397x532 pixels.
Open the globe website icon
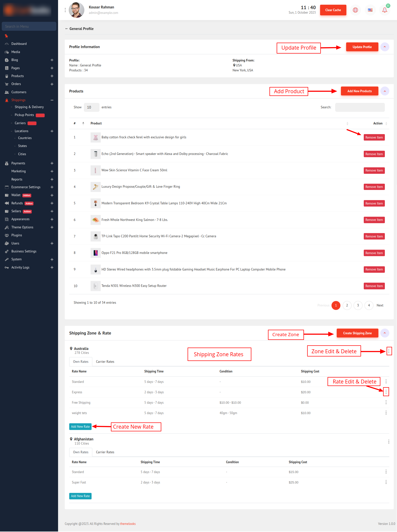click(355, 10)
